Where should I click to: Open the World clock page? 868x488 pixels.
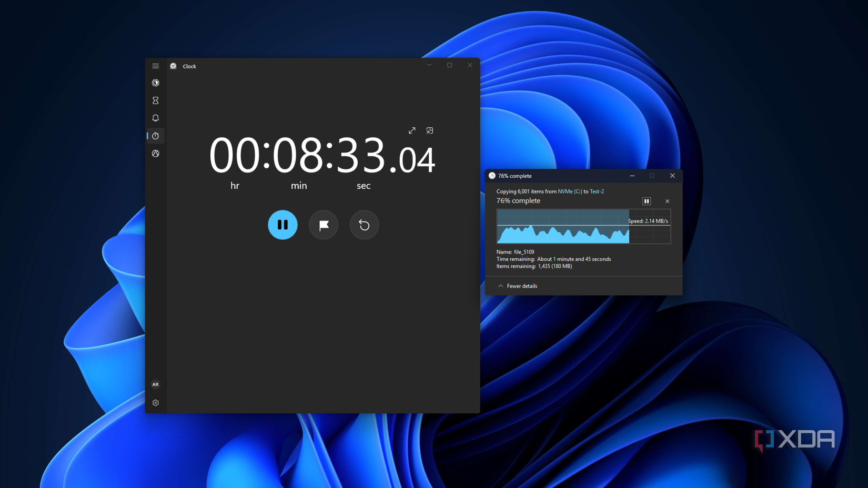coord(156,154)
